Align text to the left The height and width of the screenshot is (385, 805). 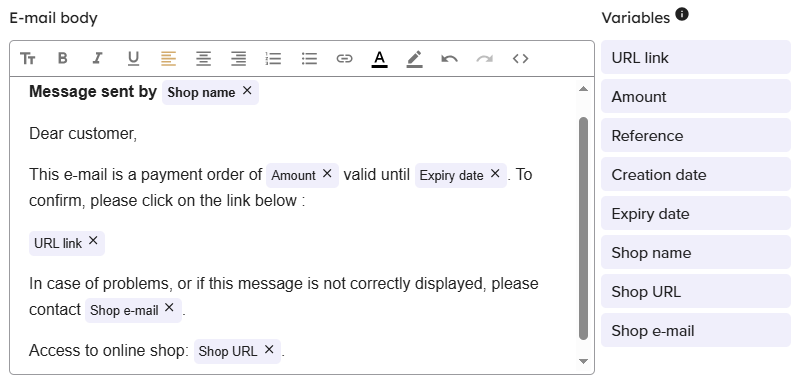[x=168, y=59]
